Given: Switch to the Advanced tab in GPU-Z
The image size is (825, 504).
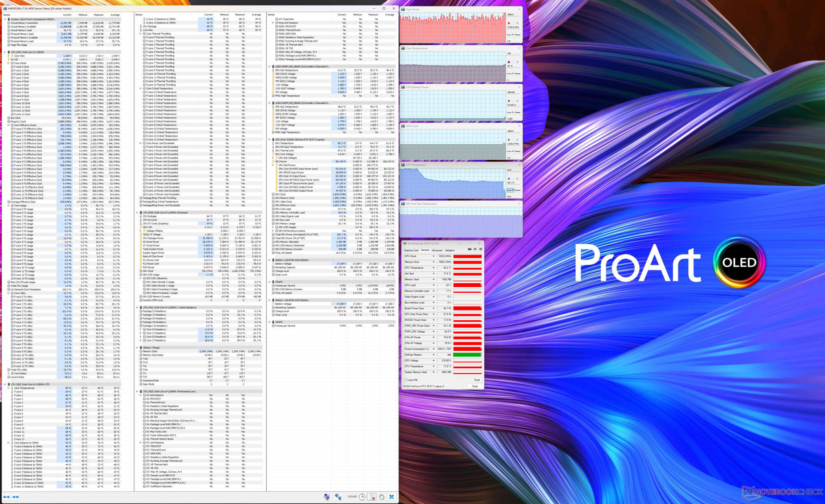Looking at the screenshot, I should coord(437,250).
